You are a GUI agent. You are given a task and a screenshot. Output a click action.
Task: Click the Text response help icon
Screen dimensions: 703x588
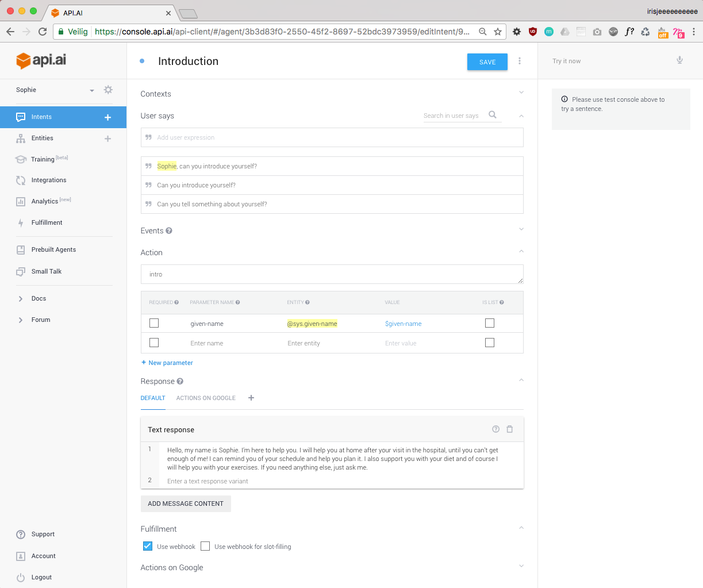[x=495, y=429]
